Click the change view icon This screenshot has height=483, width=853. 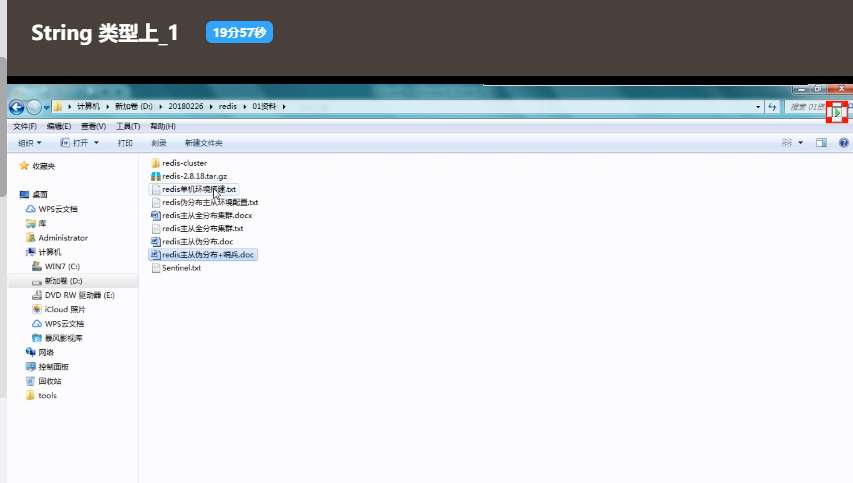coord(787,143)
